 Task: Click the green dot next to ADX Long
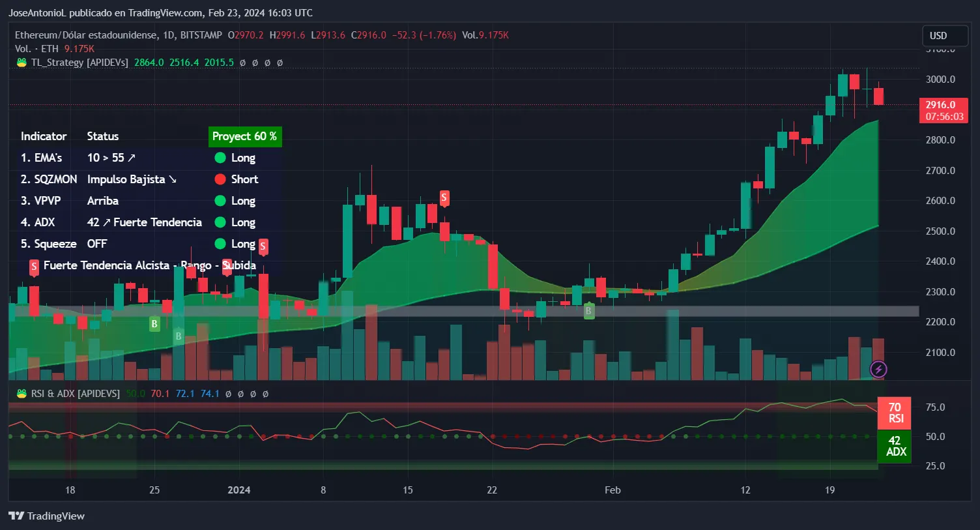click(x=220, y=222)
